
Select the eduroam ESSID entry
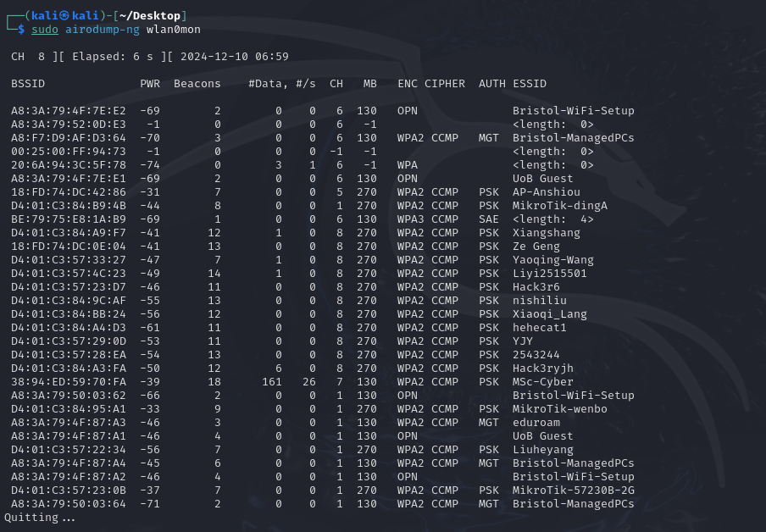click(536, 422)
